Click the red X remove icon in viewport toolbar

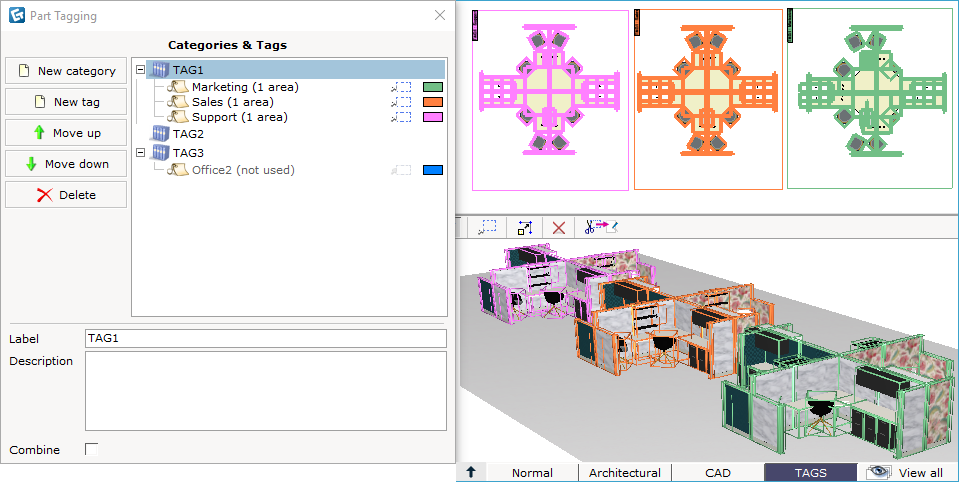pos(559,228)
